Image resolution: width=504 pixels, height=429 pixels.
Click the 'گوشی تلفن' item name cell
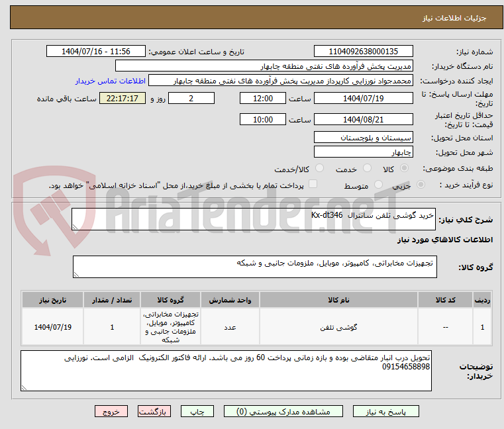click(338, 327)
